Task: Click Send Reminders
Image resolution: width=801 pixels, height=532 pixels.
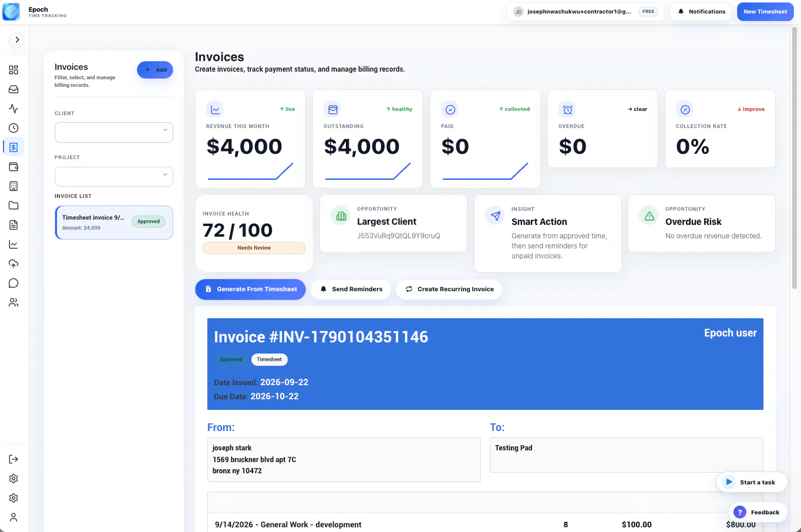Action: click(x=351, y=289)
